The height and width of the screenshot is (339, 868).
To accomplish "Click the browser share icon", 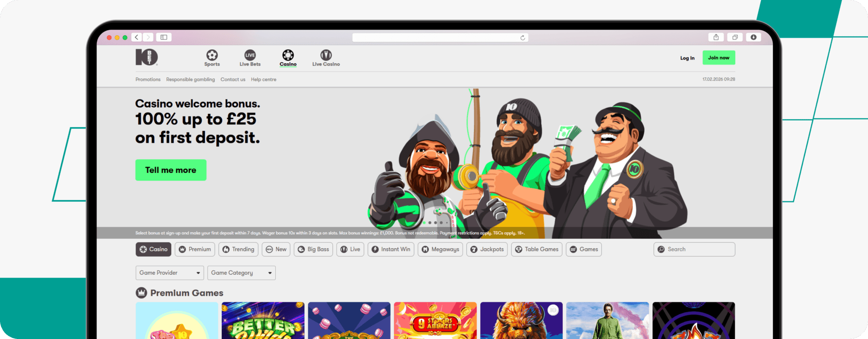I will (x=716, y=37).
